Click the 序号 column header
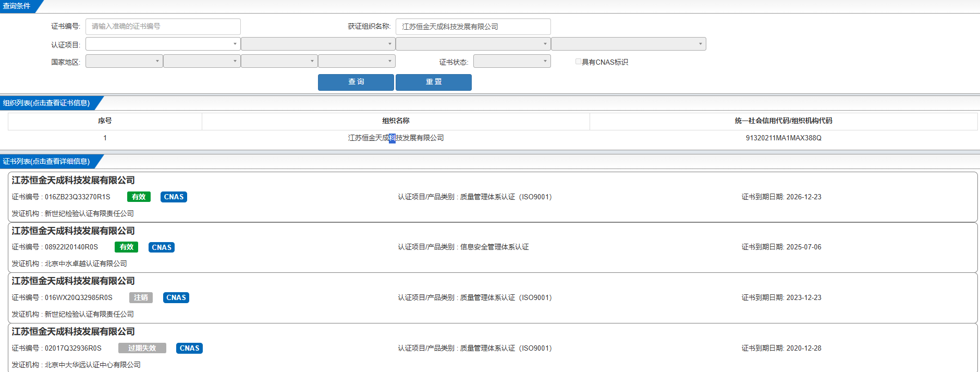 105,121
